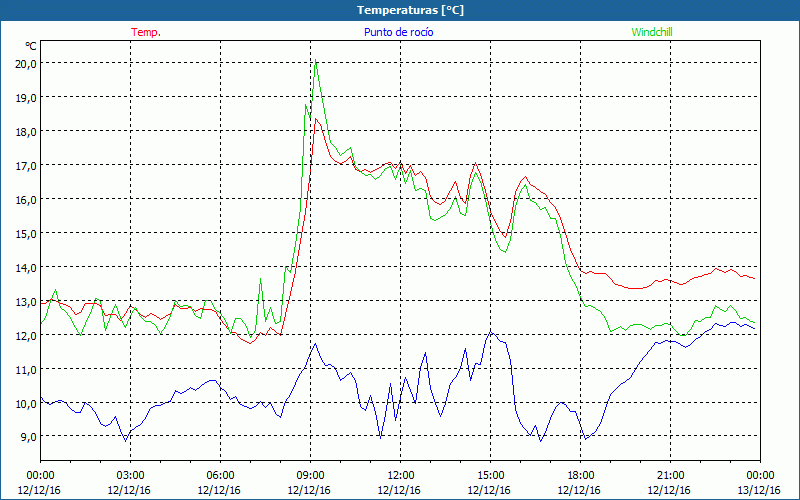Click the 15,0 y-axis value
Image resolution: width=800 pixels, height=500 pixels.
click(x=26, y=233)
